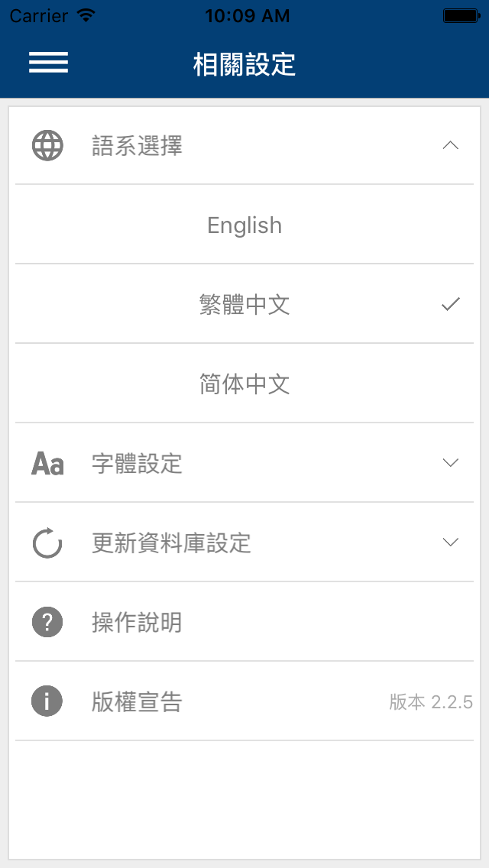The width and height of the screenshot is (489, 868).
Task: Tap the battery indicator icon
Action: [x=462, y=15]
